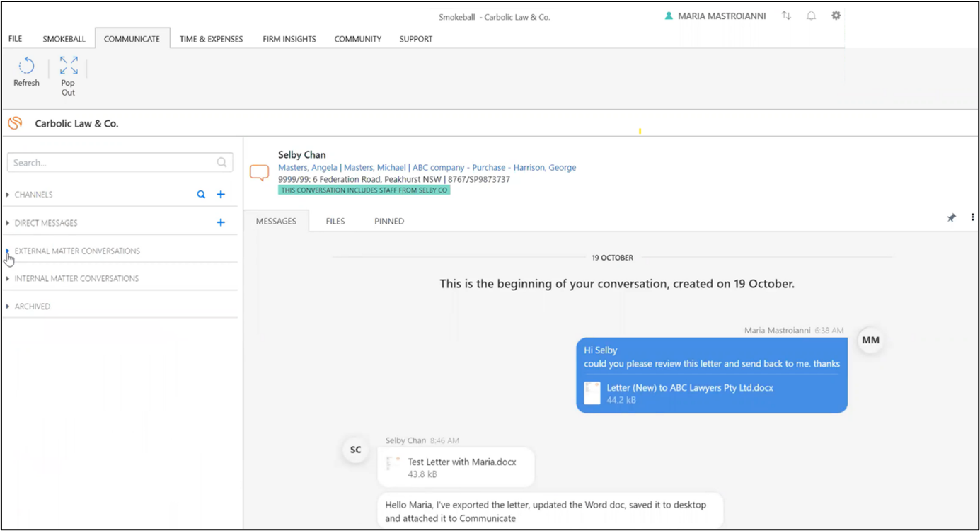
Task: Select the Messages tab in the conversation
Action: pos(276,221)
